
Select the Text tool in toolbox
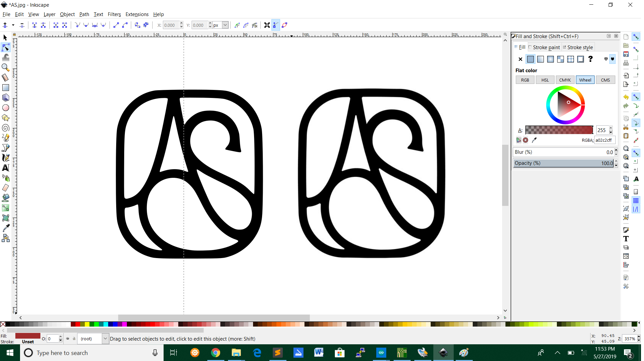pos(5,168)
